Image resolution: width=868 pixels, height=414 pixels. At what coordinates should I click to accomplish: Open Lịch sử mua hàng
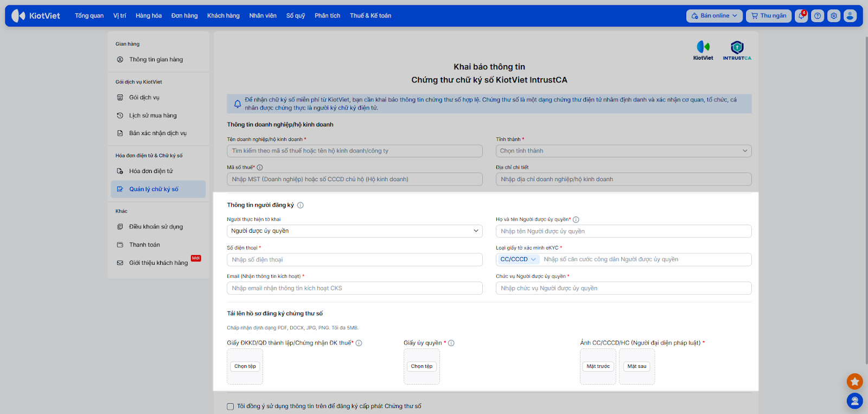point(158,116)
